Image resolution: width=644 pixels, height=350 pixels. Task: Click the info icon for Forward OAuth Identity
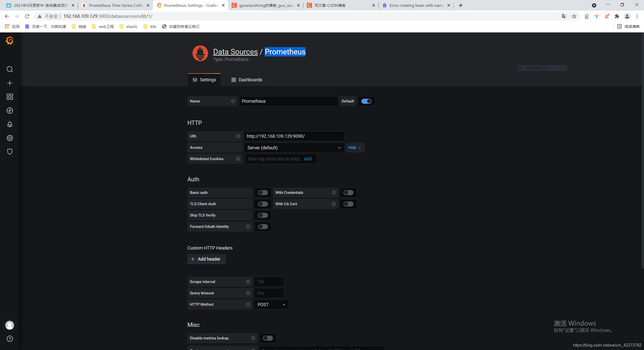(248, 227)
